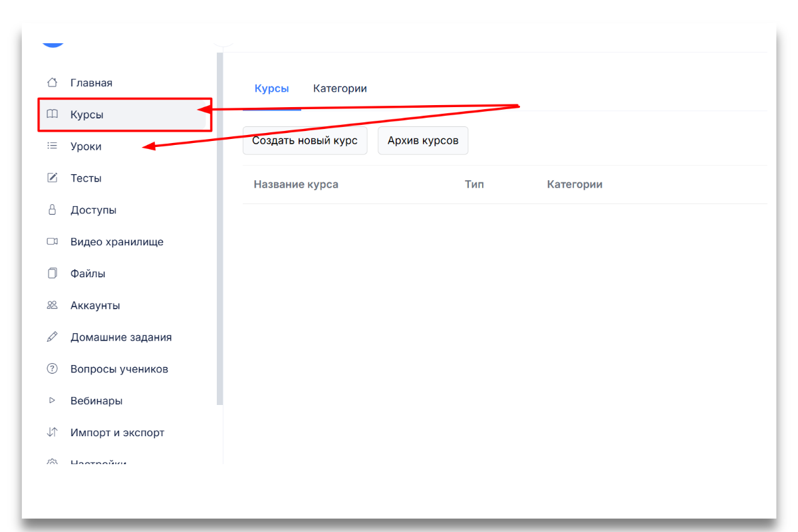Click the Название курса column header
798x532 pixels.
[296, 184]
